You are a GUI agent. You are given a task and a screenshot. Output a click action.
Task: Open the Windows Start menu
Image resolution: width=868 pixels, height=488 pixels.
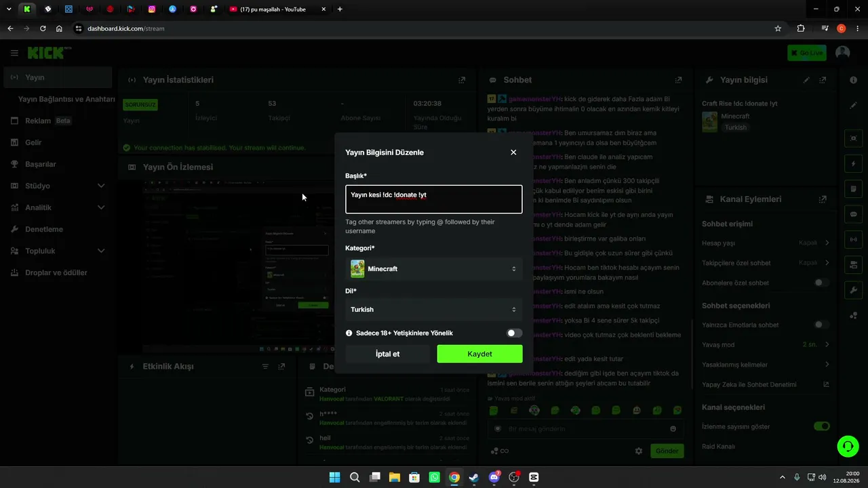334,477
